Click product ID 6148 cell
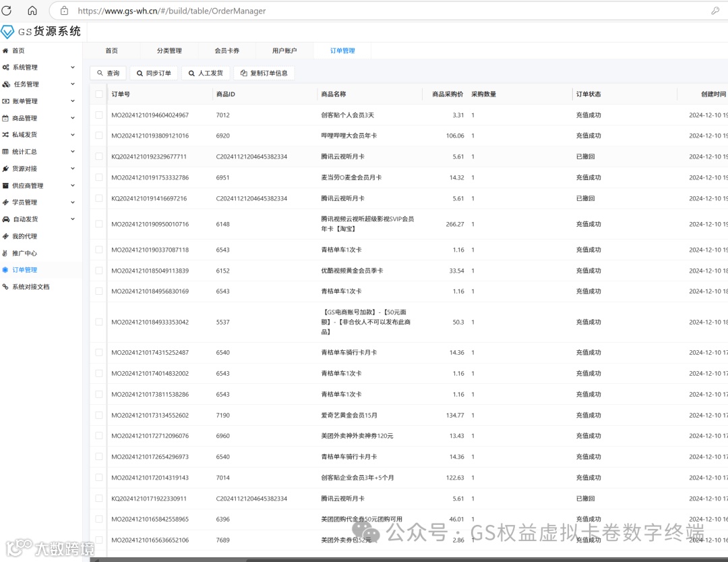The width and height of the screenshot is (728, 562). pyautogui.click(x=222, y=224)
